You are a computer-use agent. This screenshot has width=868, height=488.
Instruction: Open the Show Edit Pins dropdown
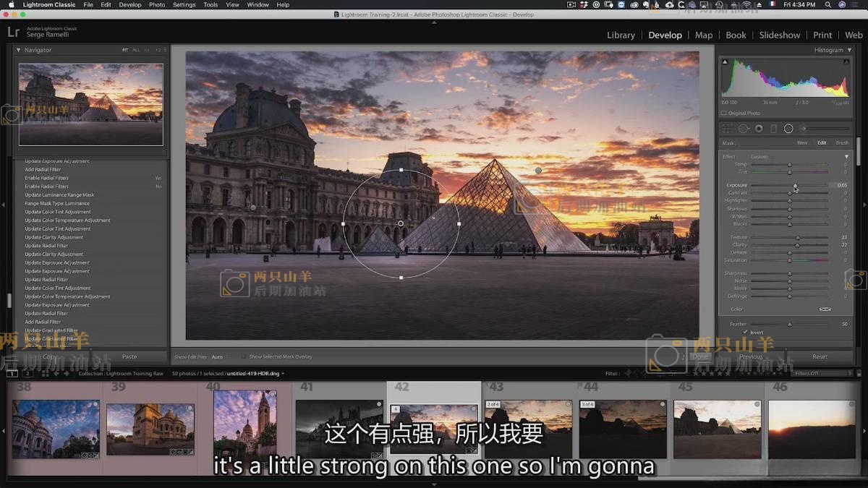pyautogui.click(x=217, y=357)
